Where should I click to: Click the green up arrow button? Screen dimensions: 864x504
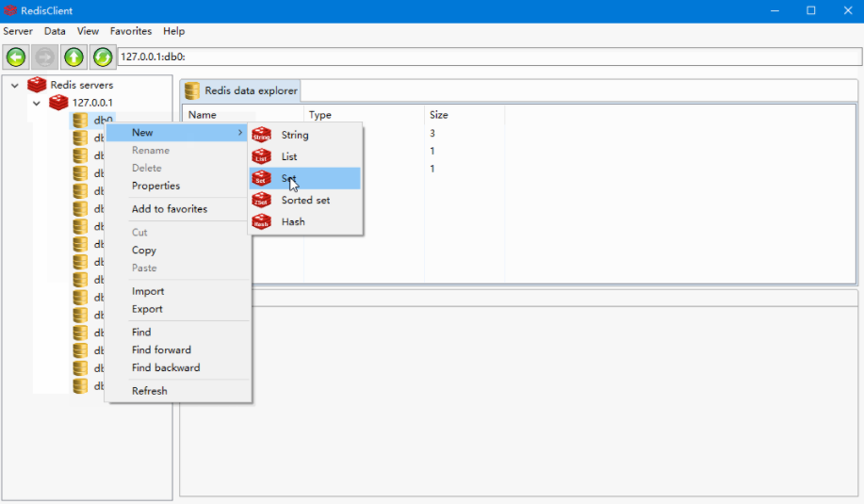pos(73,57)
